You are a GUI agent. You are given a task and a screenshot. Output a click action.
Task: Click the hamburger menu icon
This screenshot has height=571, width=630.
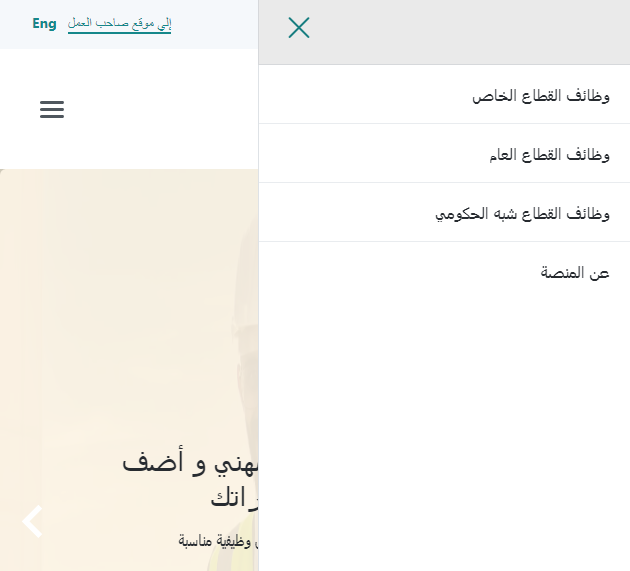tap(52, 110)
